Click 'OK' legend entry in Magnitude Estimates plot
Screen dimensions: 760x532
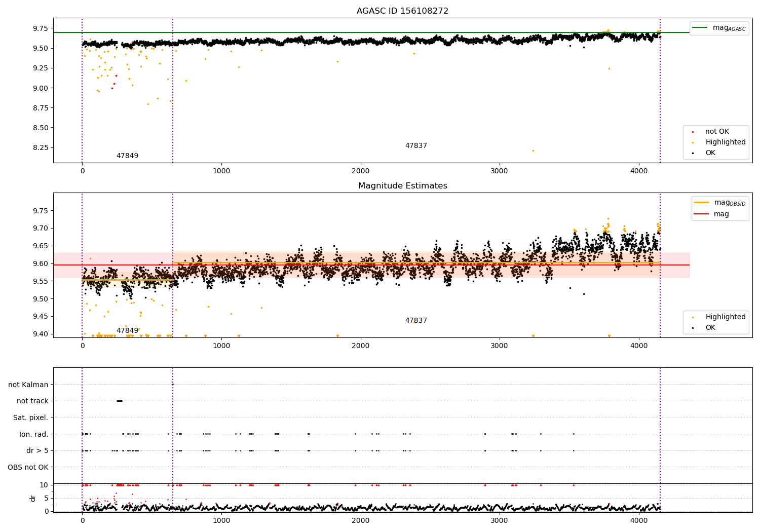[710, 327]
